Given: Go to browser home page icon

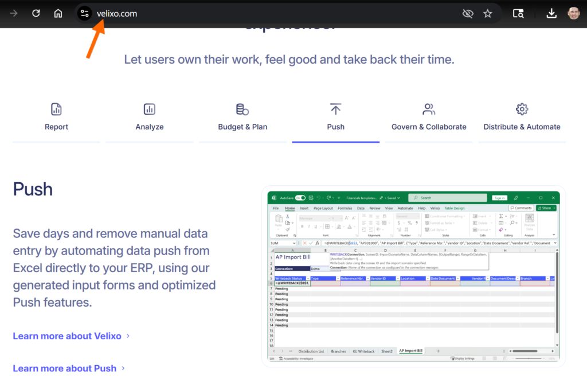Looking at the screenshot, I should [x=58, y=13].
